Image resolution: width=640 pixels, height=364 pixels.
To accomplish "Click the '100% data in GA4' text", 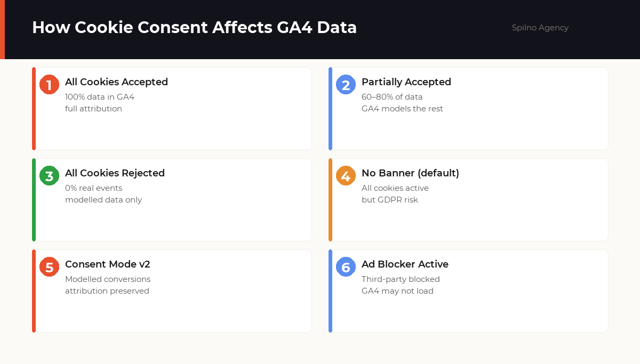I will coord(100,97).
